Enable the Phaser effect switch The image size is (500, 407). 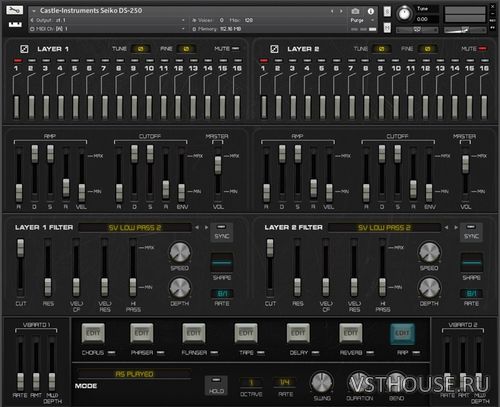(x=161, y=353)
